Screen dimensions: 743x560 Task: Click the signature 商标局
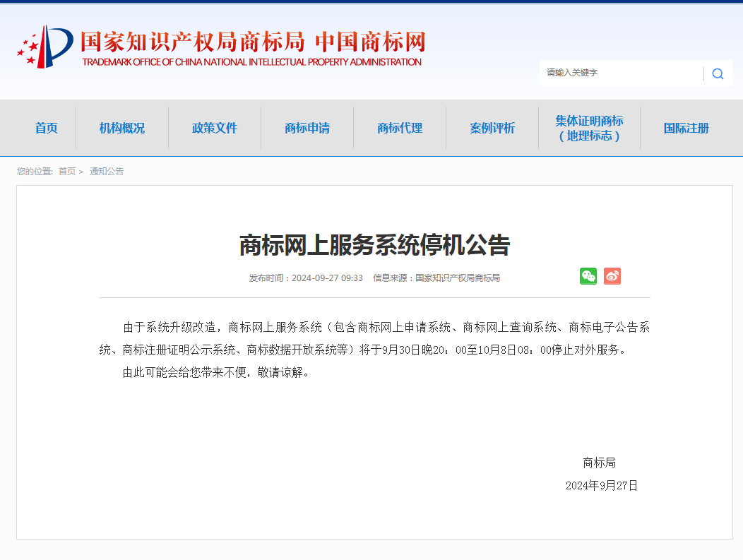tap(599, 463)
